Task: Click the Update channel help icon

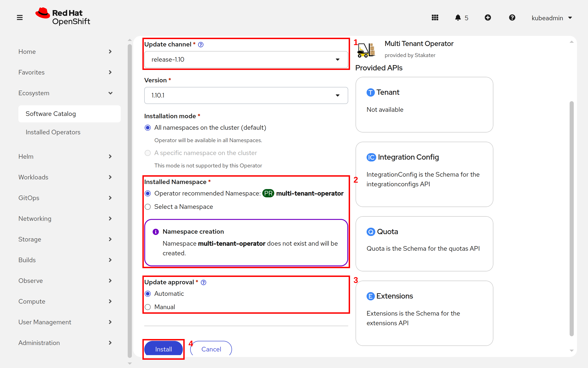Action: pyautogui.click(x=201, y=45)
